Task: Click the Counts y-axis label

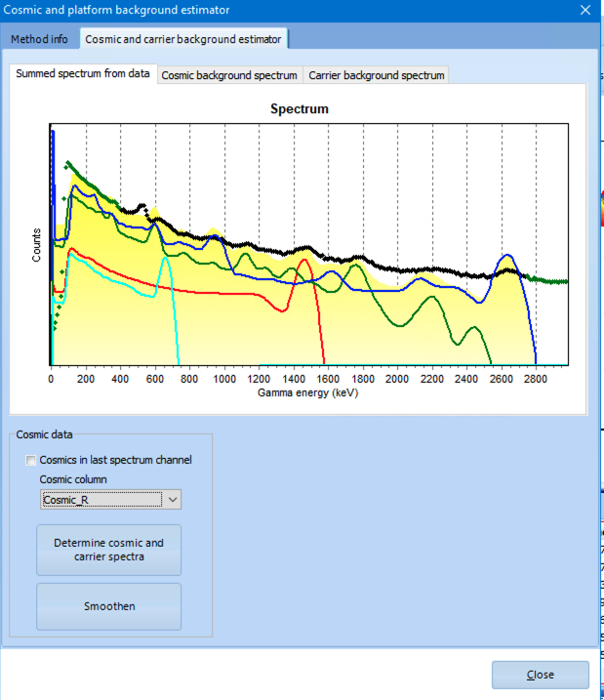Action: [37, 244]
